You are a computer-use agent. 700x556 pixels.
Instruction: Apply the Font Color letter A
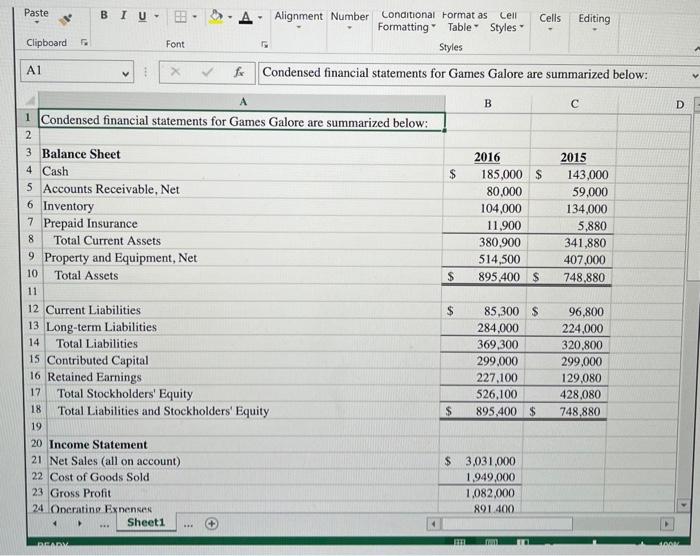click(x=246, y=18)
